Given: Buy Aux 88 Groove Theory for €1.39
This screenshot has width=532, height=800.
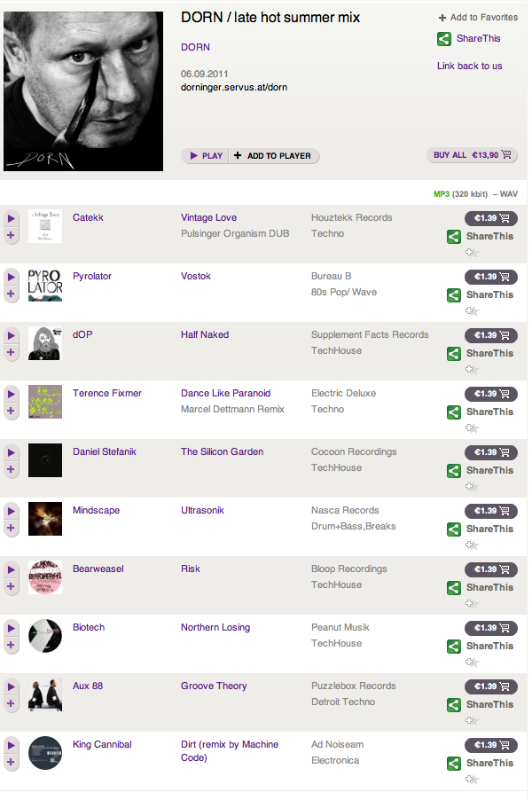Looking at the screenshot, I should click(490, 686).
